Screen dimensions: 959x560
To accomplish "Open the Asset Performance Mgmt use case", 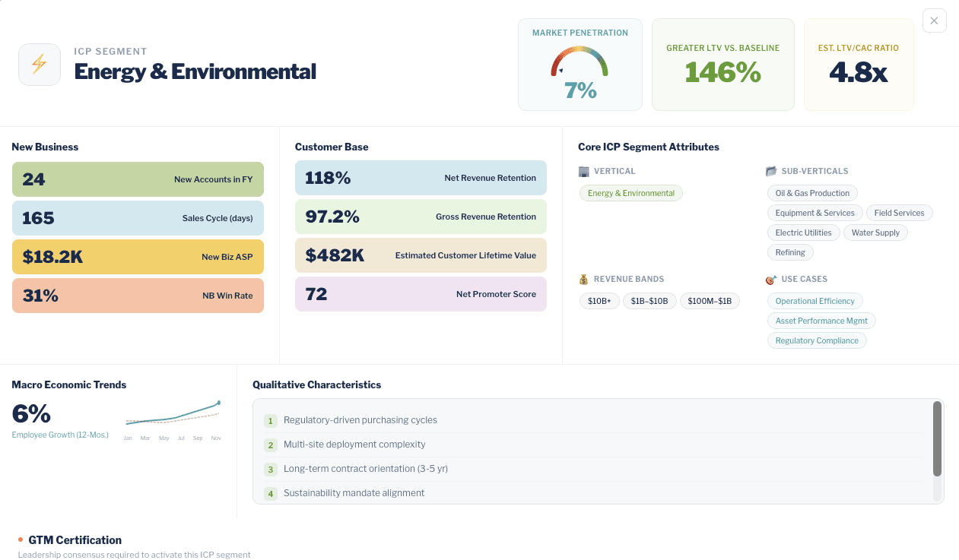I will [821, 321].
